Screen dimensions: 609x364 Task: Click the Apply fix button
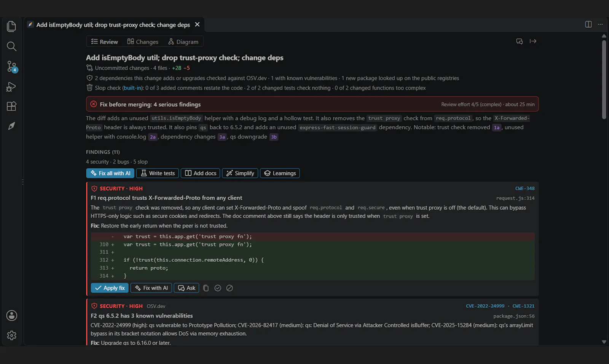coord(110,288)
